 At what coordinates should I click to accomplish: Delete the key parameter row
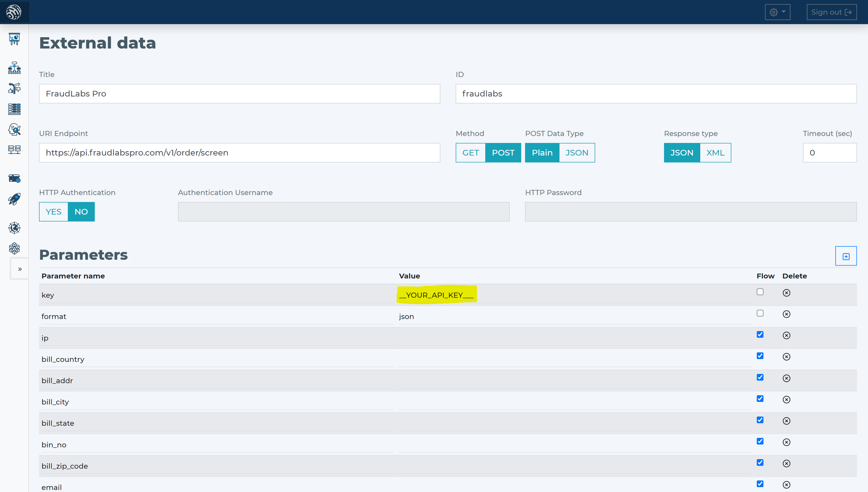point(786,293)
